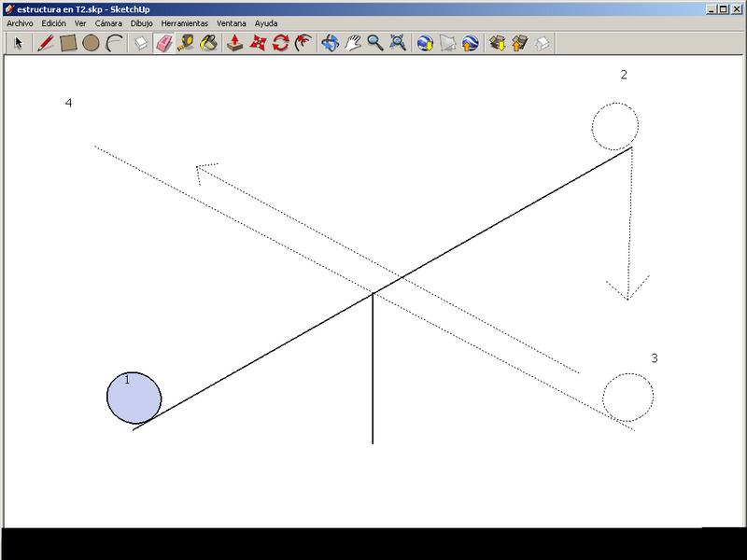Image resolution: width=747 pixels, height=560 pixels.
Task: Open the Archivo menu
Action: (20, 22)
